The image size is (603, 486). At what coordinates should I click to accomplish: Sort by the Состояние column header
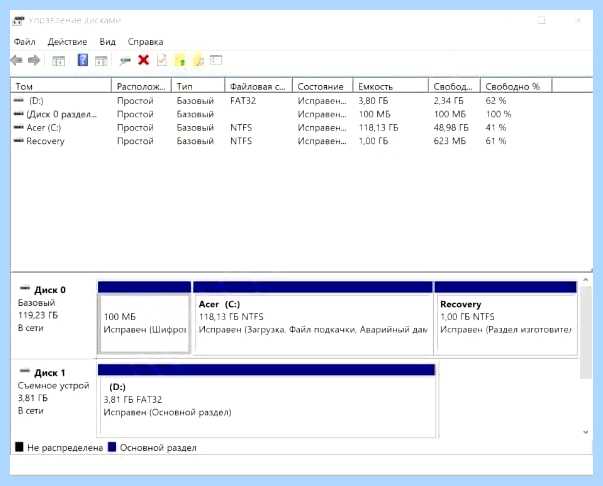pyautogui.click(x=323, y=86)
